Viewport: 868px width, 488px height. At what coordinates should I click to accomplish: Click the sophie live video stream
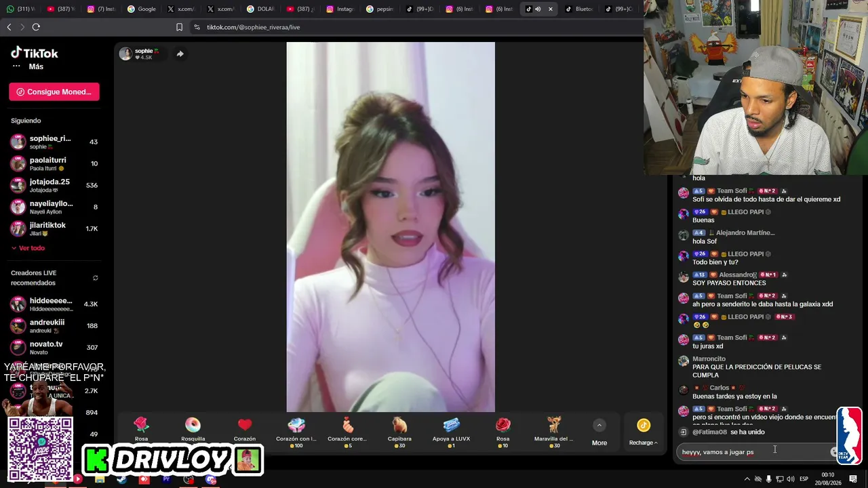(x=391, y=227)
